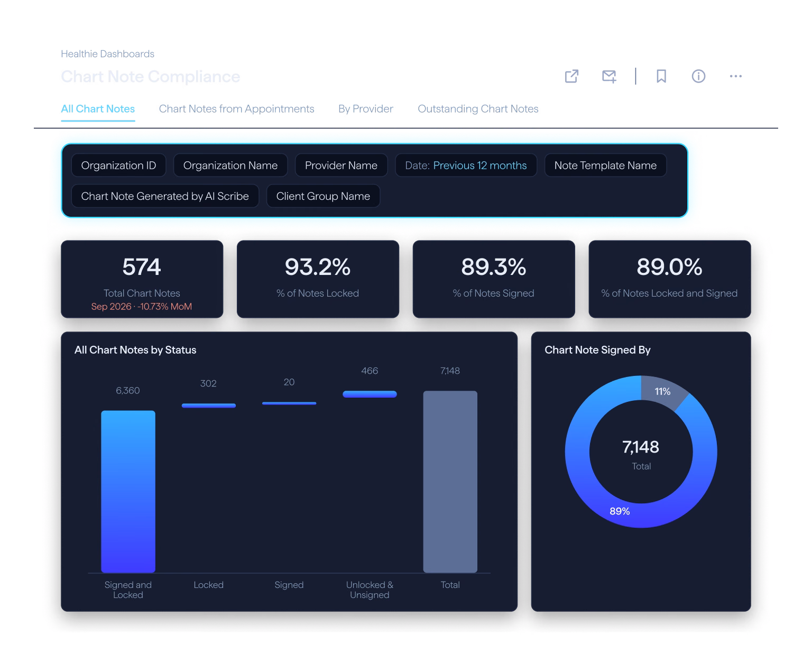Screen dimensions: 812x662
Task: Click the Locked bar segment labeled 302
Action: [x=208, y=406]
